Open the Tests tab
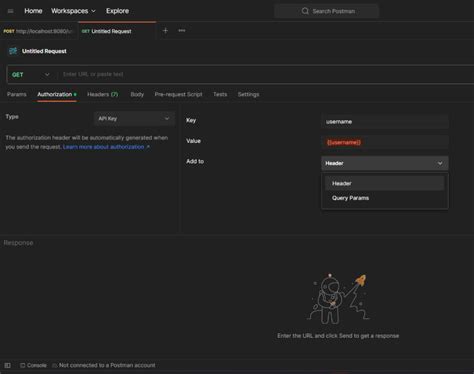This screenshot has height=374, width=474. tap(220, 94)
